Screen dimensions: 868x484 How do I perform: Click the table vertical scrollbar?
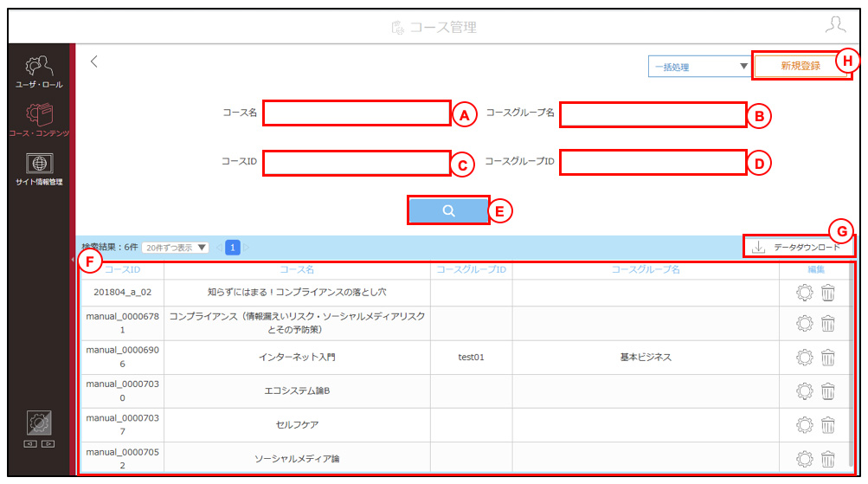point(852,365)
